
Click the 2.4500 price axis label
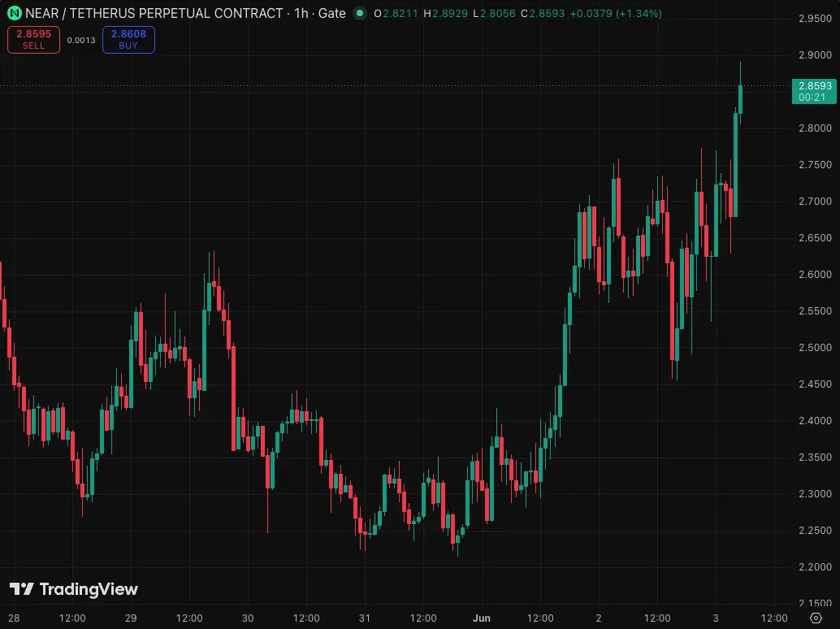click(x=815, y=384)
